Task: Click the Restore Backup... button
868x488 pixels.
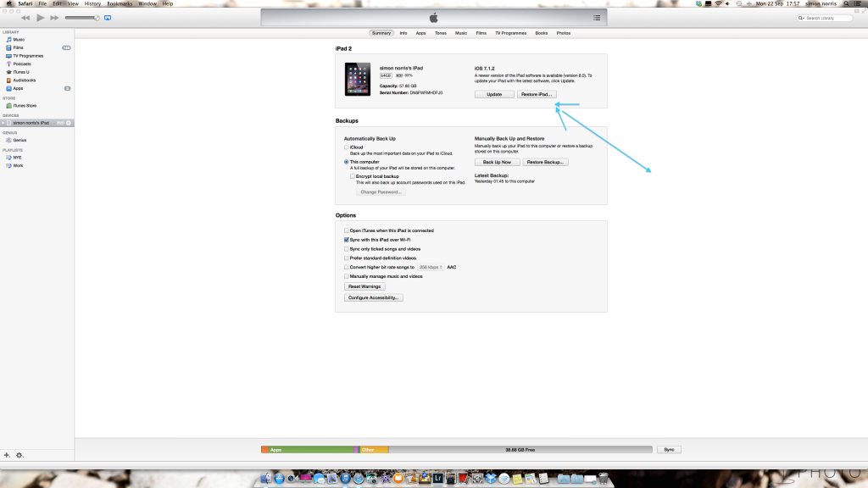Action: pyautogui.click(x=545, y=162)
